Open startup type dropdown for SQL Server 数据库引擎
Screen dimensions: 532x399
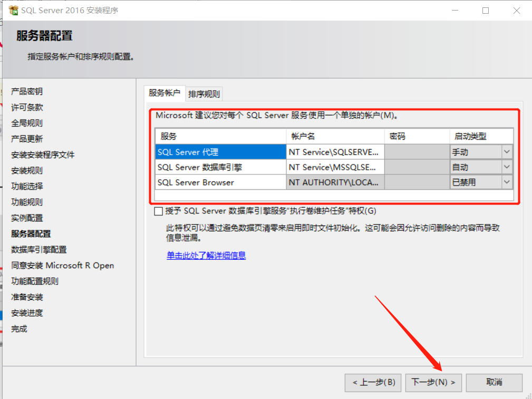[x=507, y=167]
